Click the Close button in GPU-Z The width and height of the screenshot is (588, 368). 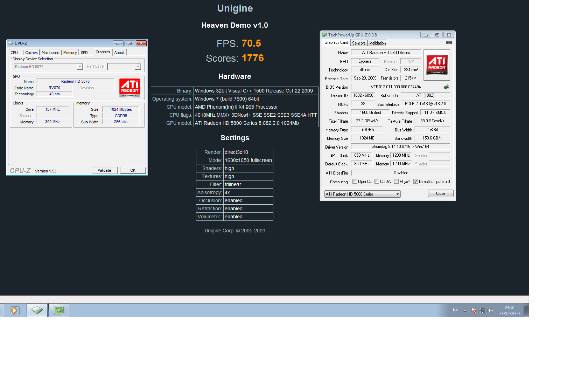441,193
